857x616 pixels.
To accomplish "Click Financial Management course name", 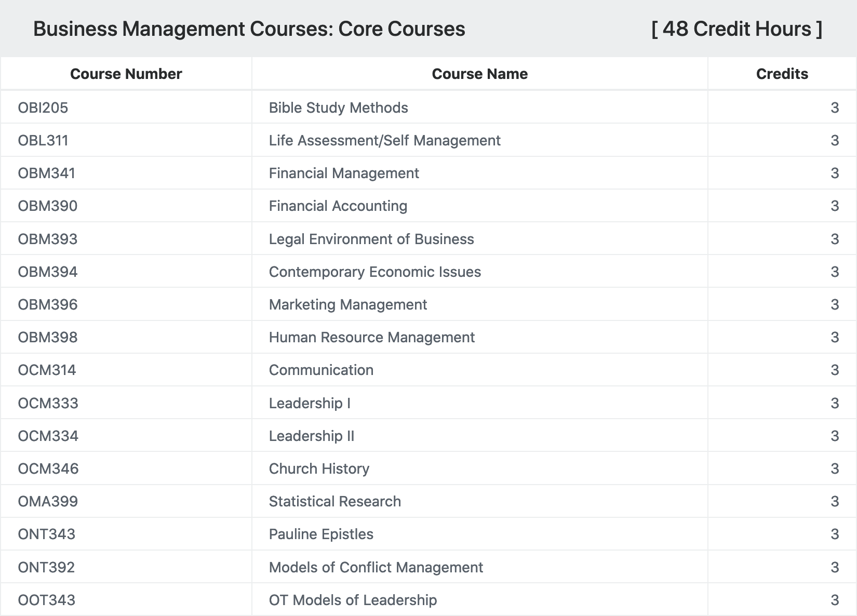I will (344, 173).
